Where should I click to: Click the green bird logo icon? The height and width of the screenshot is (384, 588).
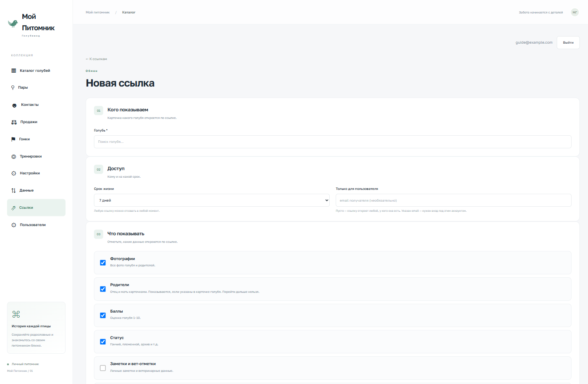click(x=13, y=24)
